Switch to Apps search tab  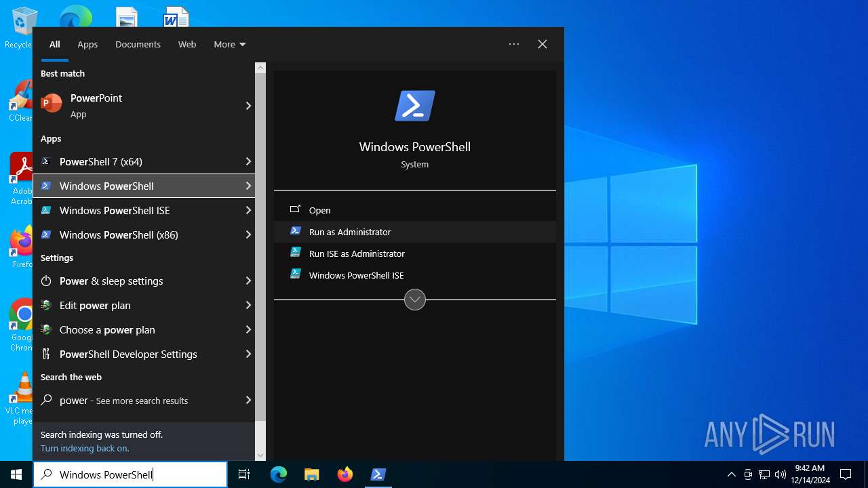[87, 44]
